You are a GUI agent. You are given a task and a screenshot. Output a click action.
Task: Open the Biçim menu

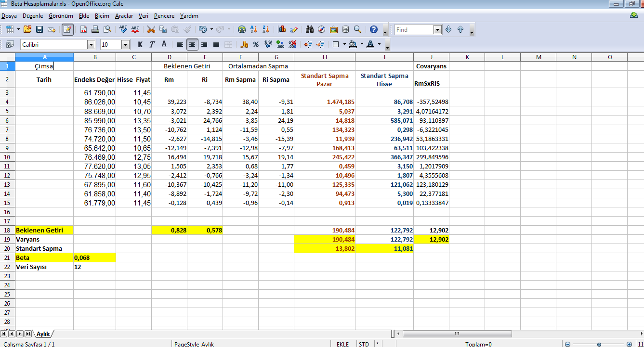pos(102,16)
